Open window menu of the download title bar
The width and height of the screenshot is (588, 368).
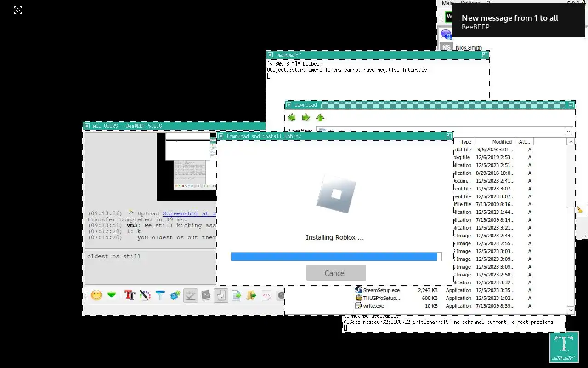289,104
